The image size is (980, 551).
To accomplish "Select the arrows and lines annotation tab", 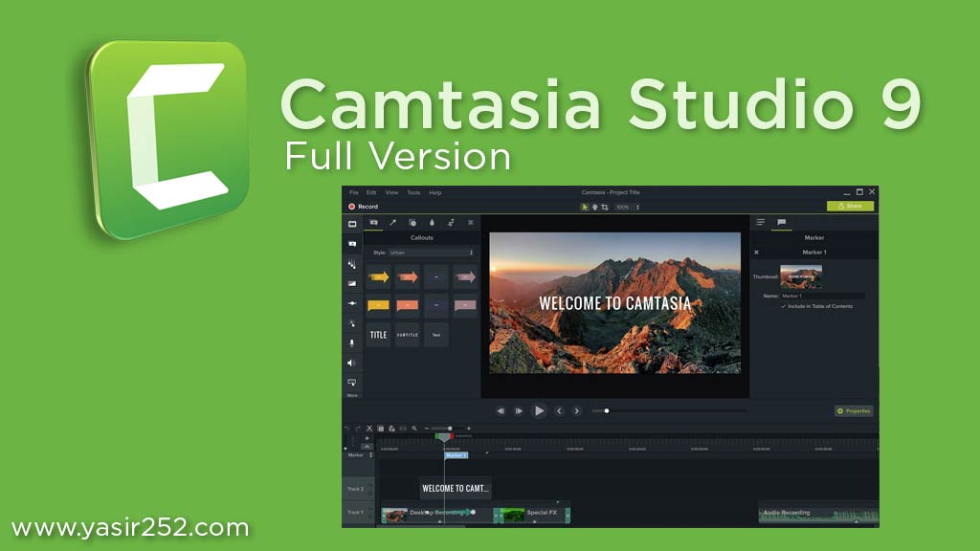I will point(393,222).
